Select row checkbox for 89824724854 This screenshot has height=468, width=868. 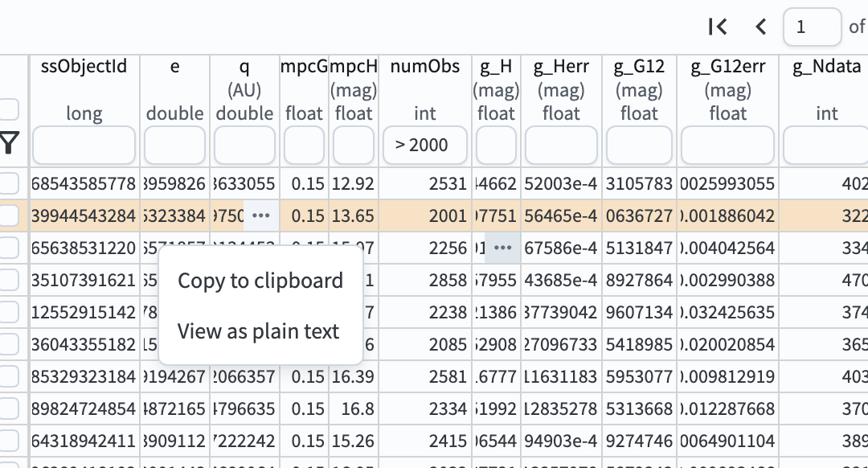coord(10,408)
